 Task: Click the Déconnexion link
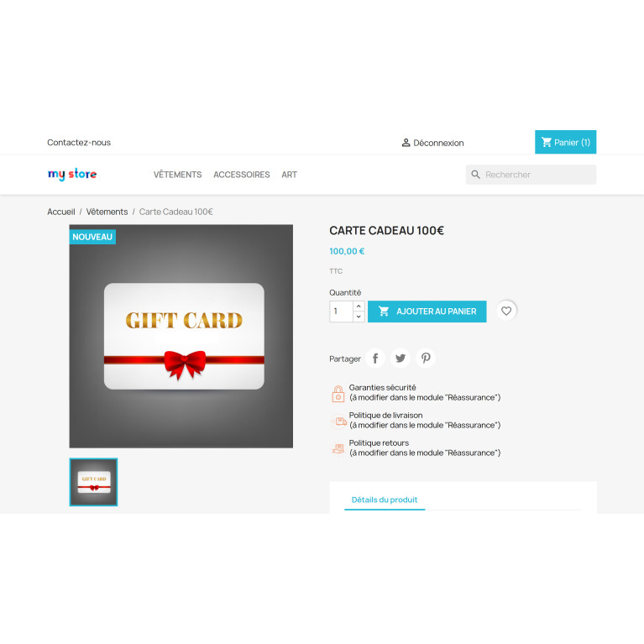pos(433,143)
